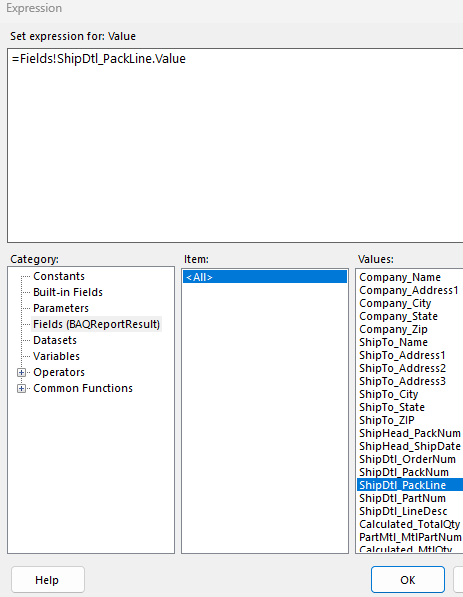
Task: Choose ShipTo_City in Values list
Action: tap(388, 394)
